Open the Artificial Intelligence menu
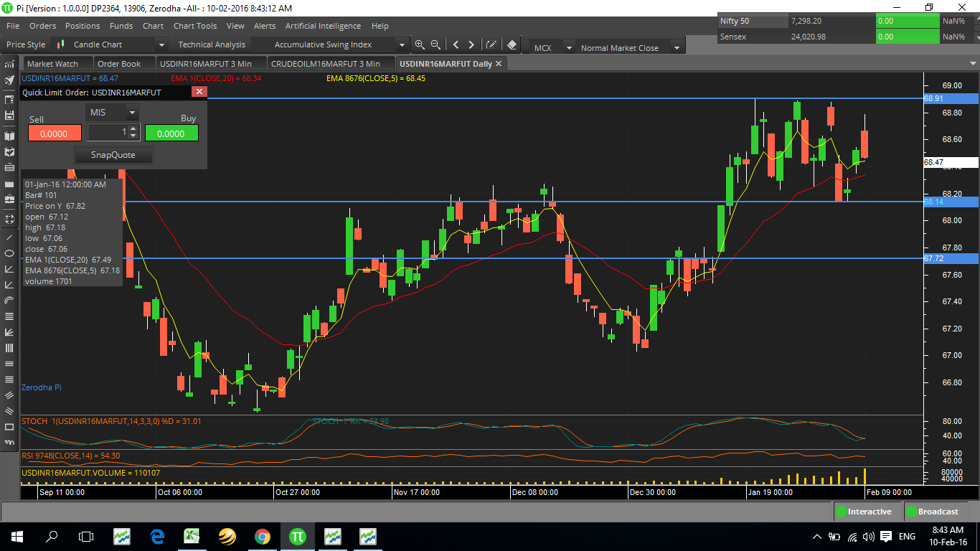The image size is (980, 551). [324, 26]
